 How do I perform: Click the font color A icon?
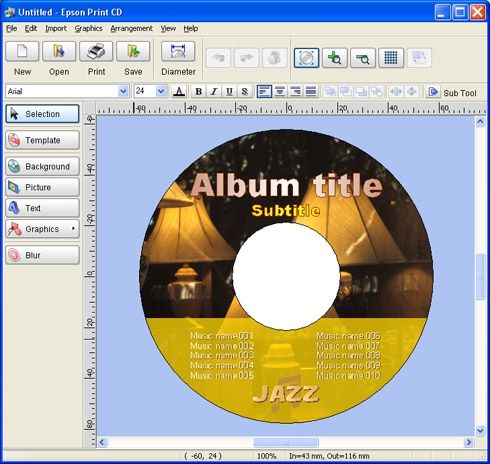click(179, 91)
